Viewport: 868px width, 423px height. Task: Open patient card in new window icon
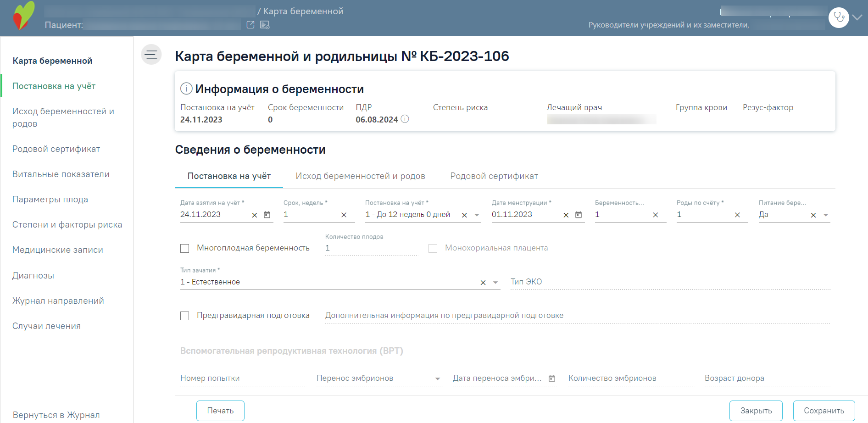click(x=250, y=25)
